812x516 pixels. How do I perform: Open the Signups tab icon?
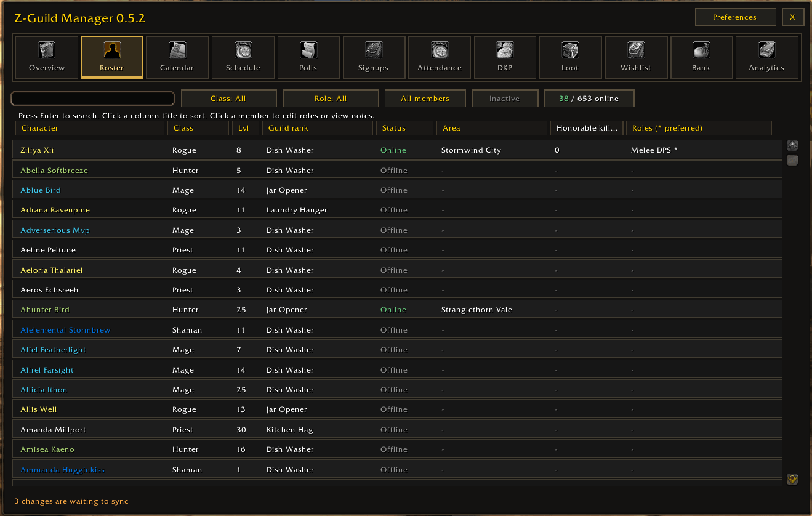click(374, 50)
